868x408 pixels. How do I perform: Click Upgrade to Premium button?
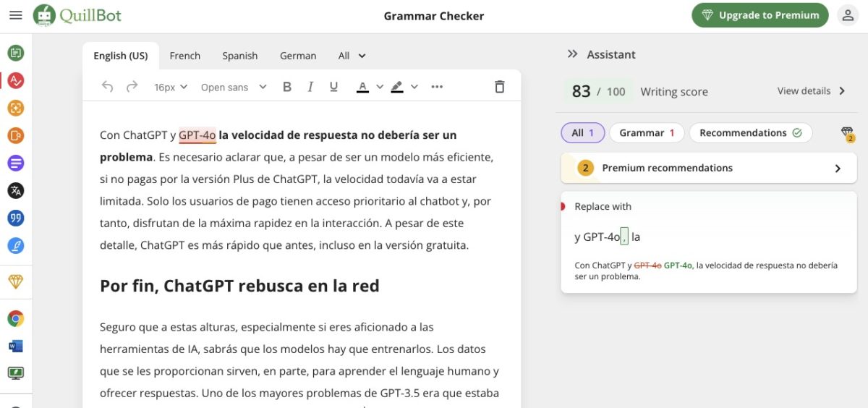click(759, 15)
